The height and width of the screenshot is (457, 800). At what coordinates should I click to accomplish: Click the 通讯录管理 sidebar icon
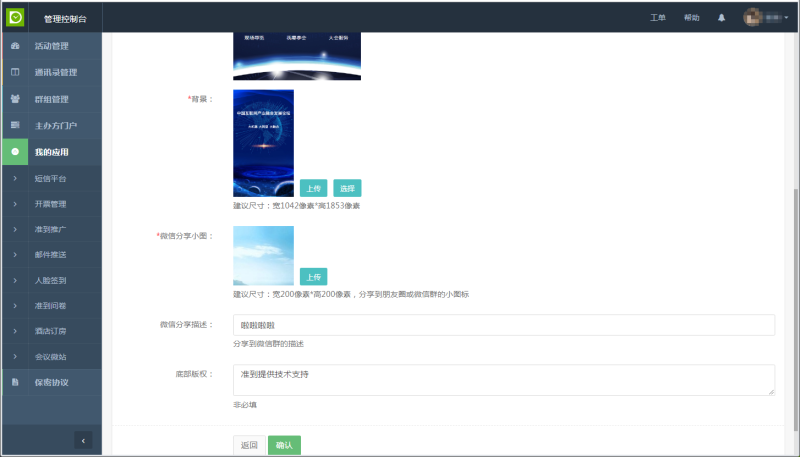[15, 72]
